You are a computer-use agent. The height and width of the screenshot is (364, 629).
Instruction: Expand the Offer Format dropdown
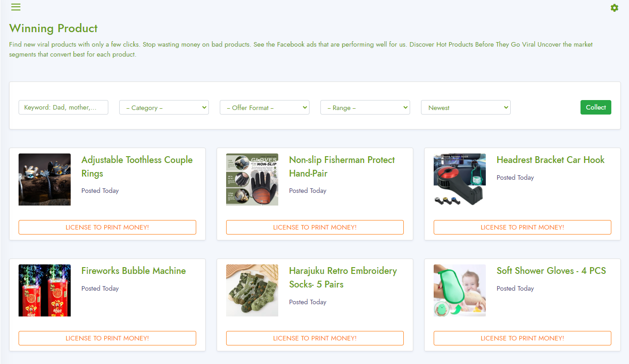point(265,107)
